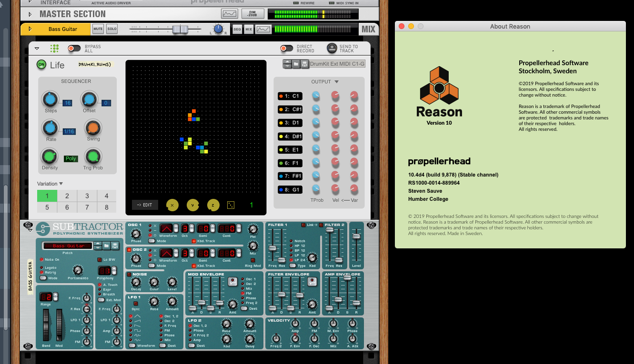Viewport: 634px width, 364px height.
Task: Select variation 8
Action: (107, 207)
